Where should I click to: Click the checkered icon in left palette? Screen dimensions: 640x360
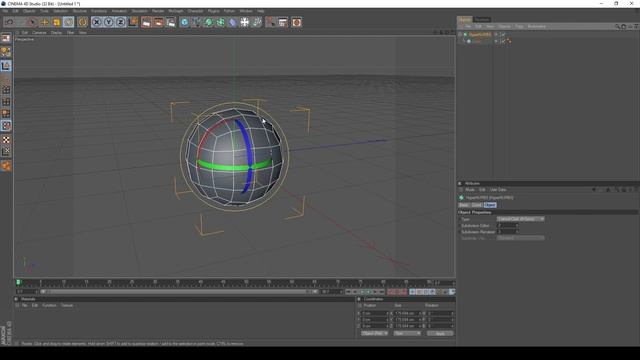tap(6, 140)
